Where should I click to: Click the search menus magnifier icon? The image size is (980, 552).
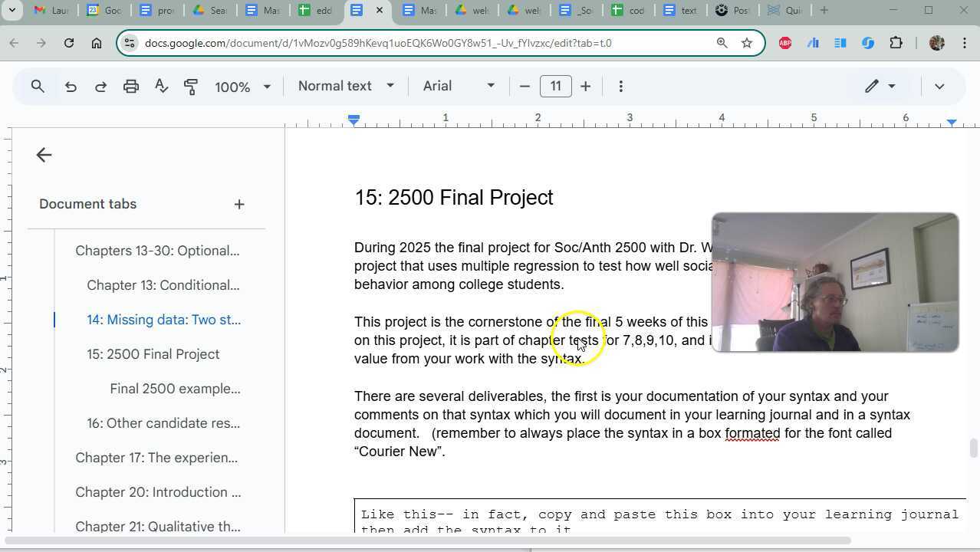point(38,87)
